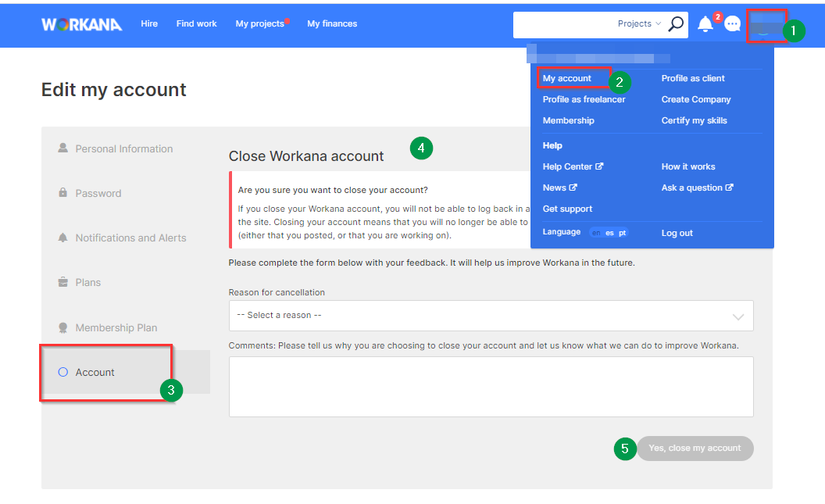Open the search magnifier icon
Screen dimensions: 825x504
(x=676, y=23)
